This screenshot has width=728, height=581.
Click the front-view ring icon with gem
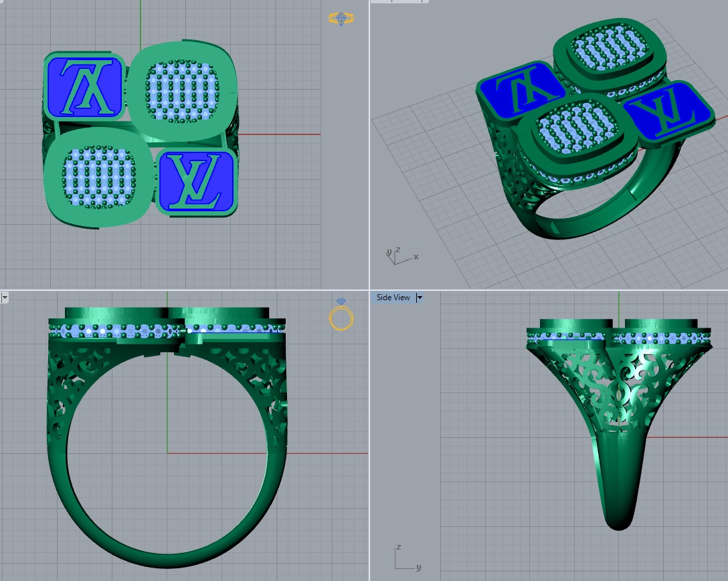point(341,314)
